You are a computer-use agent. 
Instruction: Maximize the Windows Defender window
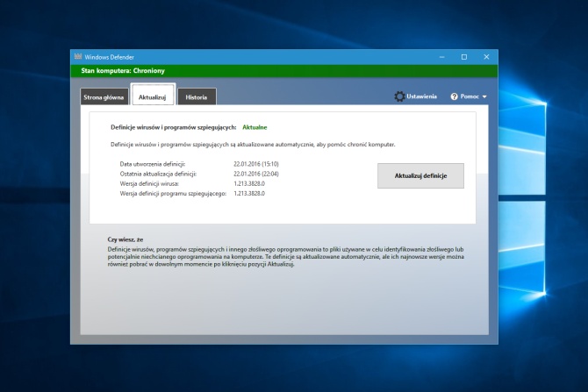point(464,57)
